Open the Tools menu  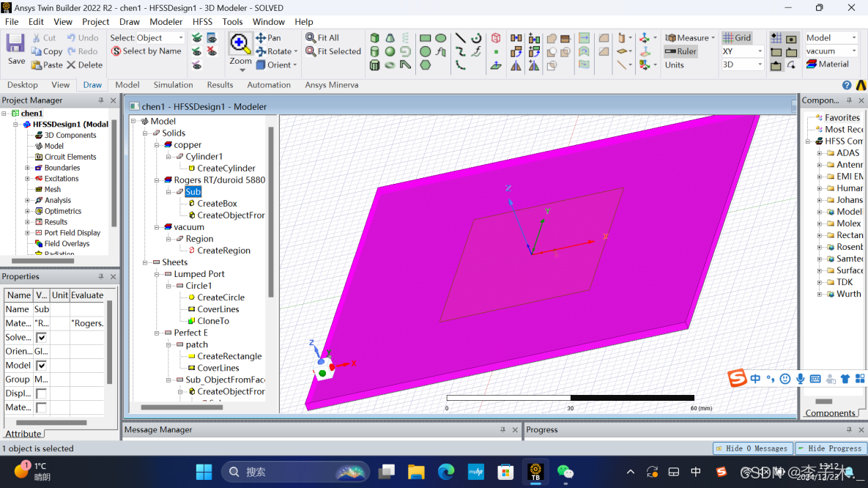pyautogui.click(x=232, y=21)
